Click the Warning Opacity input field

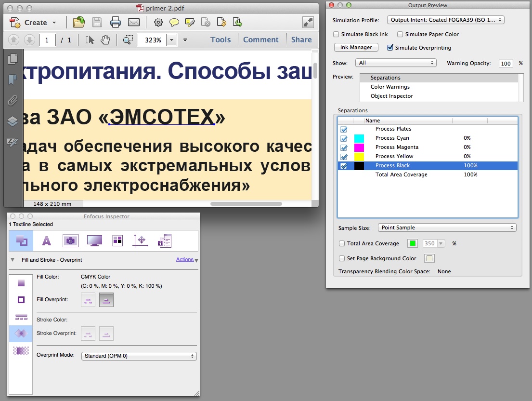pos(506,63)
